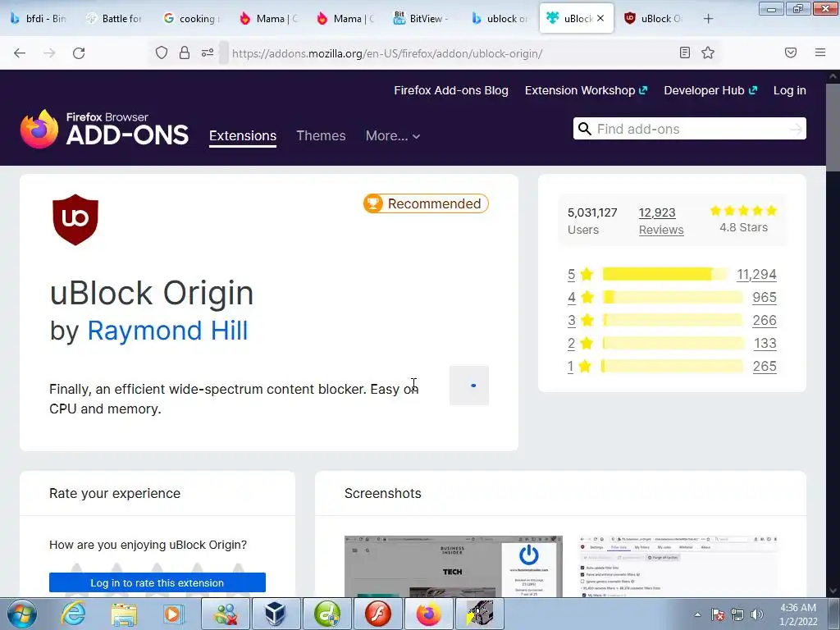Open Action Center flag tray icon

click(x=718, y=614)
